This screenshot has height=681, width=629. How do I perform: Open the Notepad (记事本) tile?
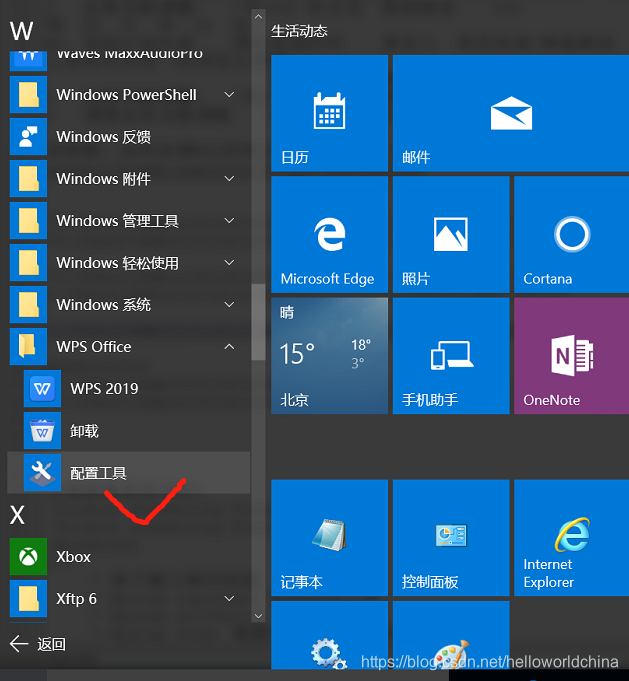point(329,538)
